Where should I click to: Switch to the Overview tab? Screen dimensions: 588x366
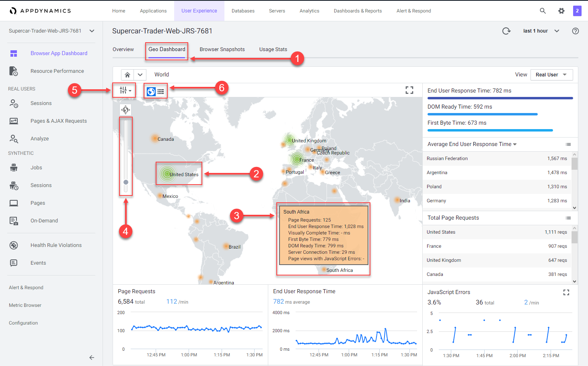click(x=123, y=49)
